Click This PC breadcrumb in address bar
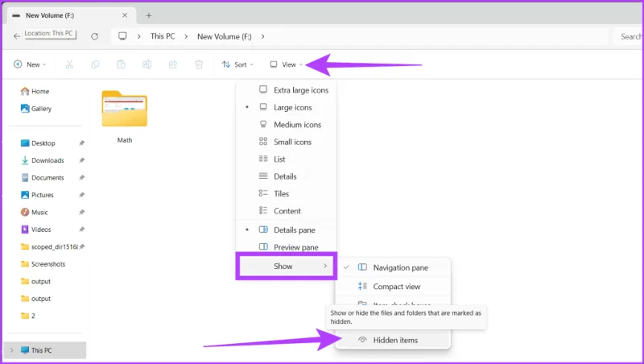The image size is (644, 364). click(x=163, y=36)
